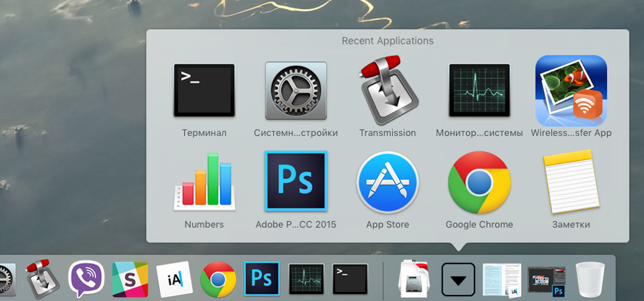Viewport: 644px width, 301px height.
Task: Click the "Recent Applications" stack title
Action: pos(387,41)
